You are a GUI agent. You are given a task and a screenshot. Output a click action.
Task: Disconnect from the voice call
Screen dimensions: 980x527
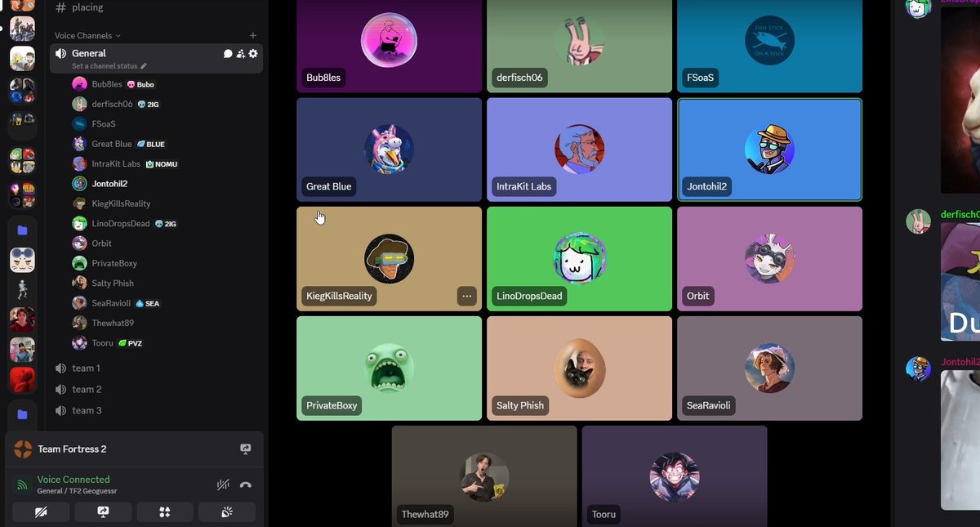click(245, 484)
